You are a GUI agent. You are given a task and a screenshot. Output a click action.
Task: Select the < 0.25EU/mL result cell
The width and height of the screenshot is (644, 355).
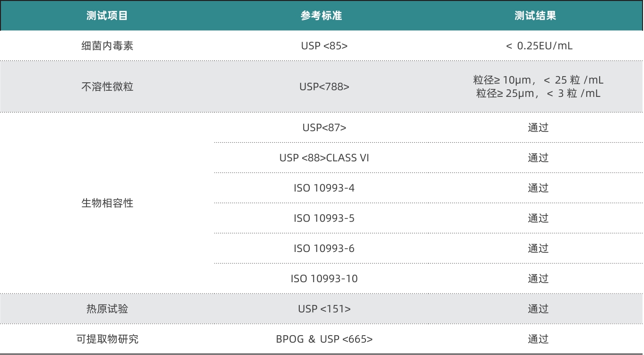pos(539,46)
